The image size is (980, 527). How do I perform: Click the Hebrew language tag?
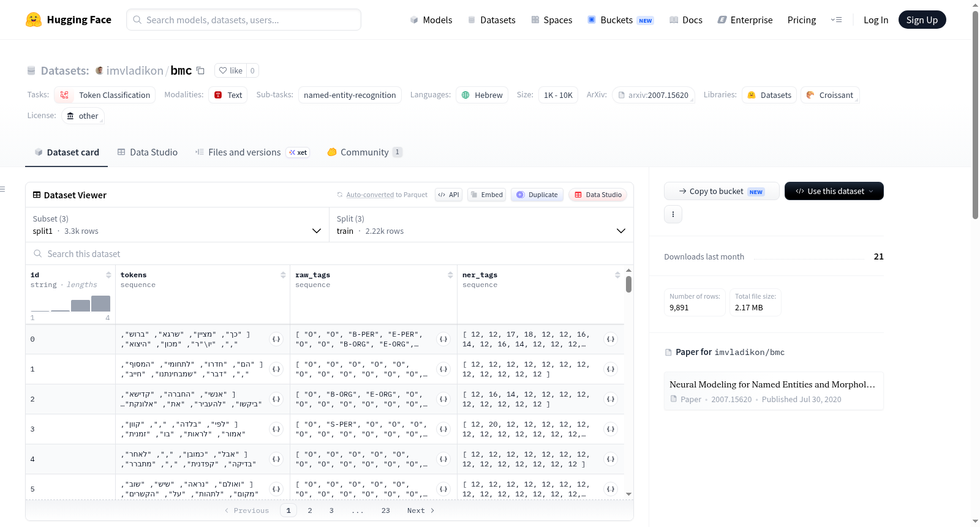[x=482, y=95]
